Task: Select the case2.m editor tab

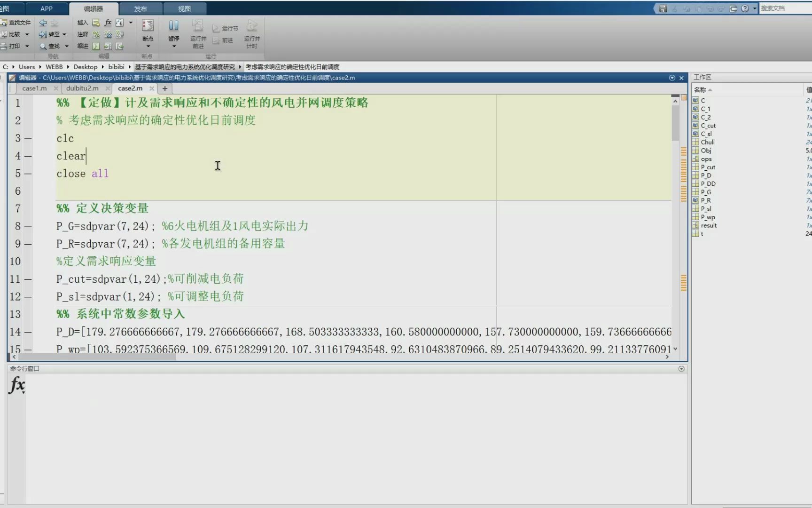Action: point(130,88)
